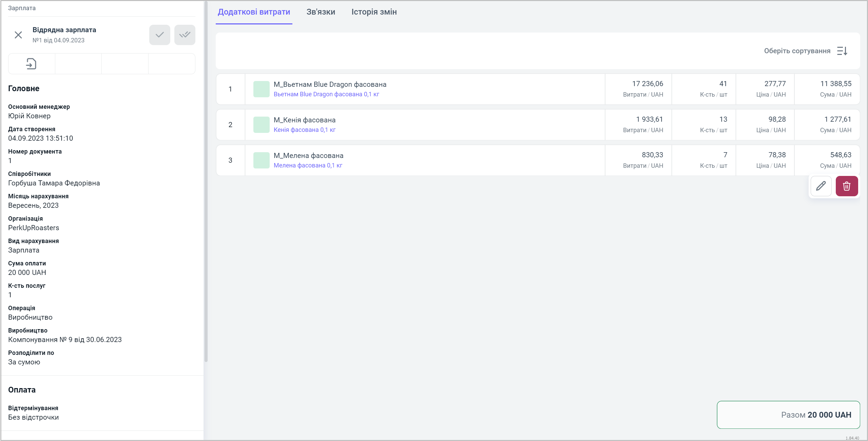
Task: Click the pencil edit icon
Action: click(x=821, y=186)
